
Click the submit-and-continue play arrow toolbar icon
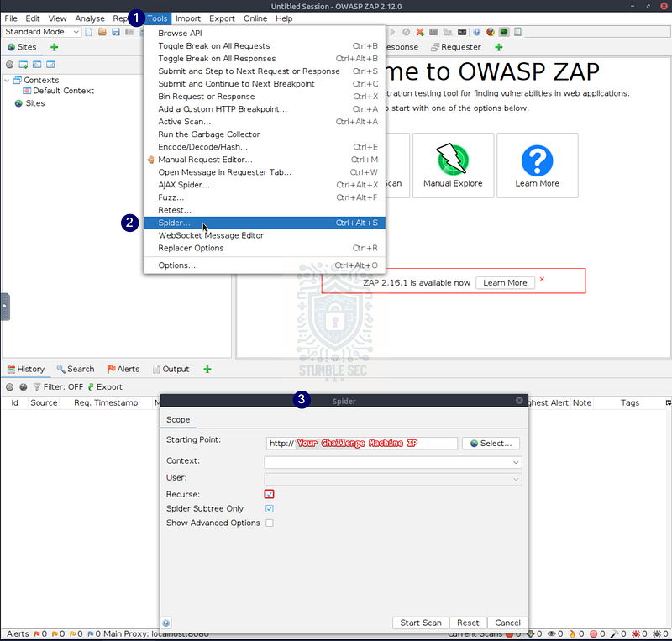click(x=392, y=32)
